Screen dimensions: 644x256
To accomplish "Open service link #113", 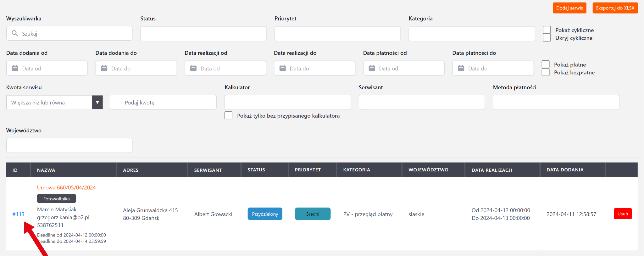I will click(x=18, y=214).
